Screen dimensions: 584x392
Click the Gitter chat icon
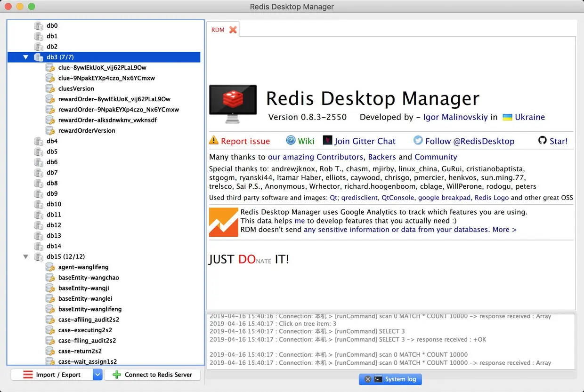(x=328, y=140)
